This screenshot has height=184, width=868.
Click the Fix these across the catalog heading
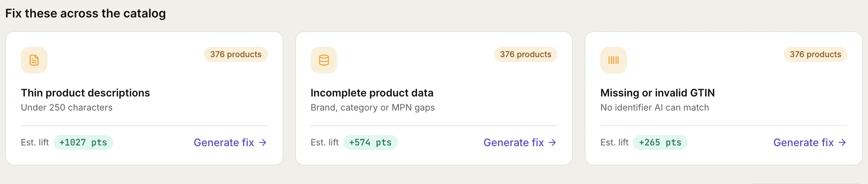[86, 13]
